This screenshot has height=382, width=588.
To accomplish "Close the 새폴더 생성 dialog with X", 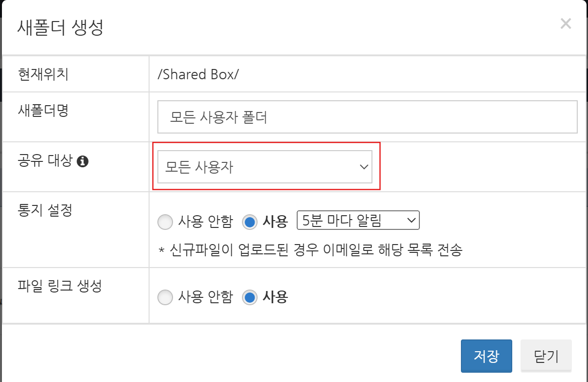I will (x=566, y=23).
